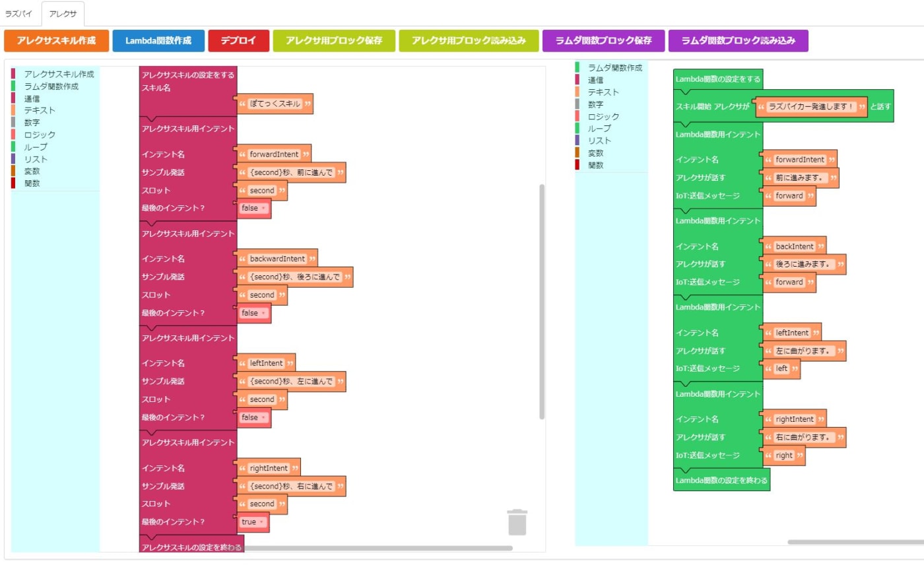Open forwardIntent 最後のインテント false dropdown
Viewport: 924px width, 567px height.
coord(254,209)
